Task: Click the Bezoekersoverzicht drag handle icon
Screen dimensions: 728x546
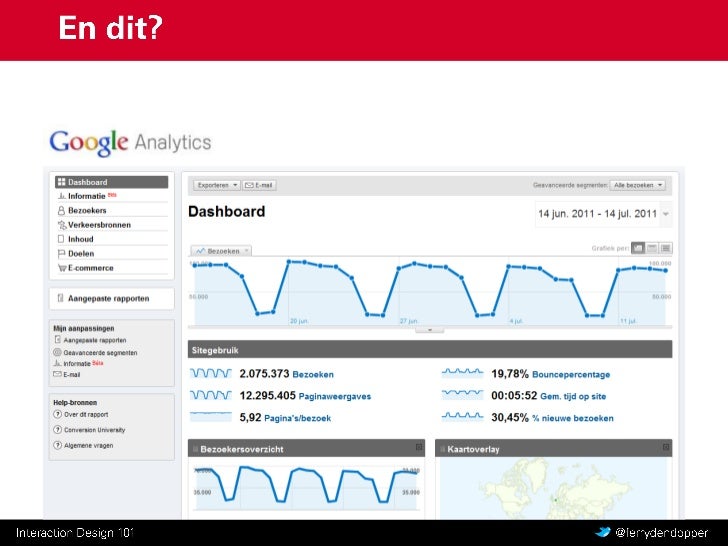Action: click(195, 449)
